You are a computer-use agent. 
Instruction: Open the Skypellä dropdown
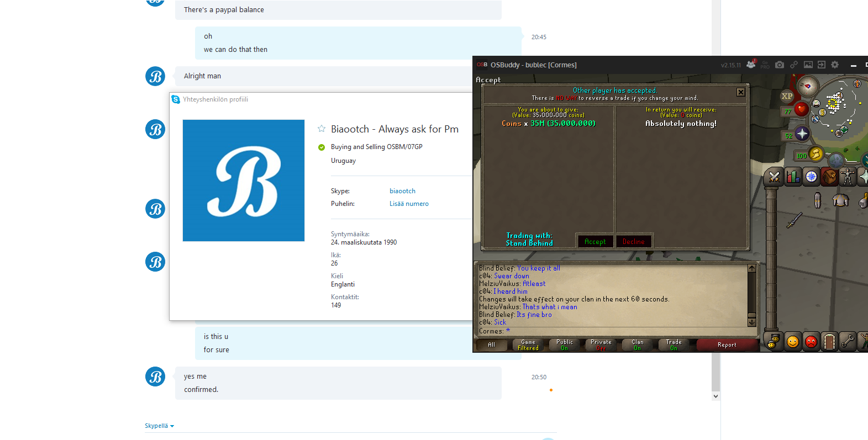160,426
